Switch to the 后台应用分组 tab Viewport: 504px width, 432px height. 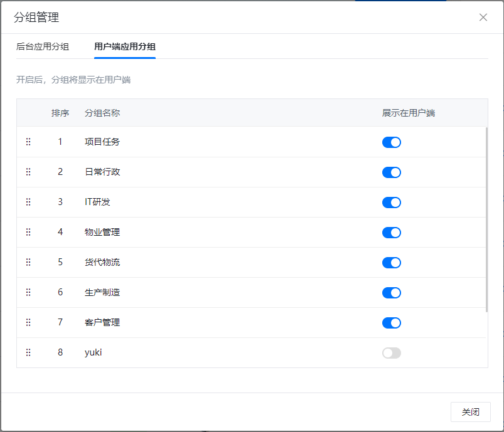coord(43,47)
